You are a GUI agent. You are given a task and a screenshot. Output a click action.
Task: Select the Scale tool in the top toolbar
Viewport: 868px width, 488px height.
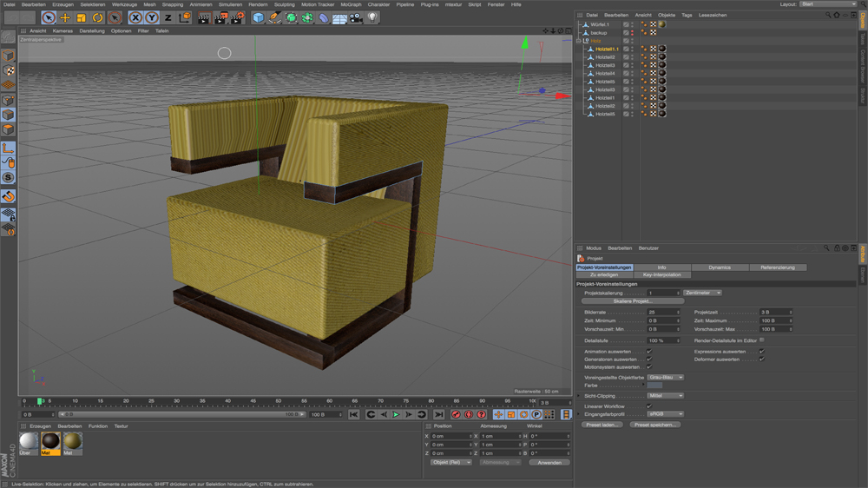(82, 17)
